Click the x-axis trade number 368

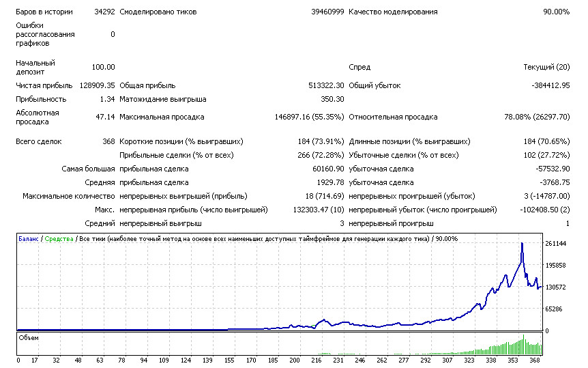pyautogui.click(x=534, y=360)
